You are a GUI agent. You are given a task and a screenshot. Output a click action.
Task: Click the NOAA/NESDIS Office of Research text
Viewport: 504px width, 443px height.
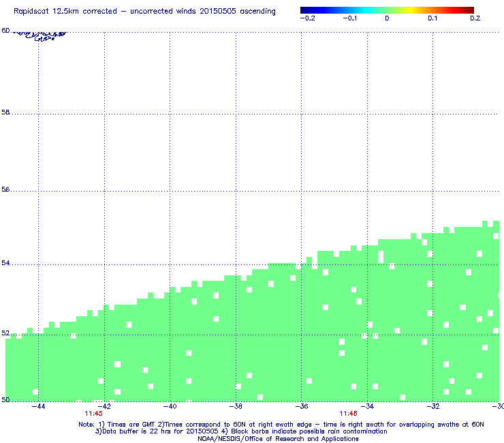[x=278, y=439]
